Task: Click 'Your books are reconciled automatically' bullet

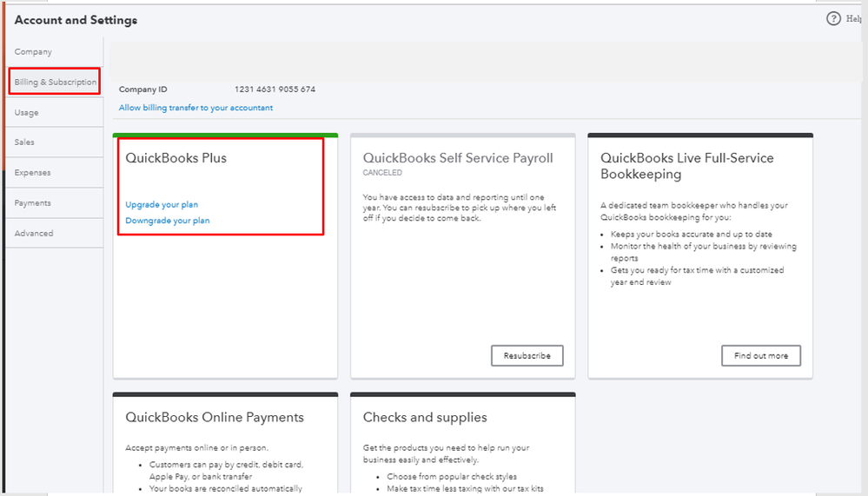Action: coord(226,489)
